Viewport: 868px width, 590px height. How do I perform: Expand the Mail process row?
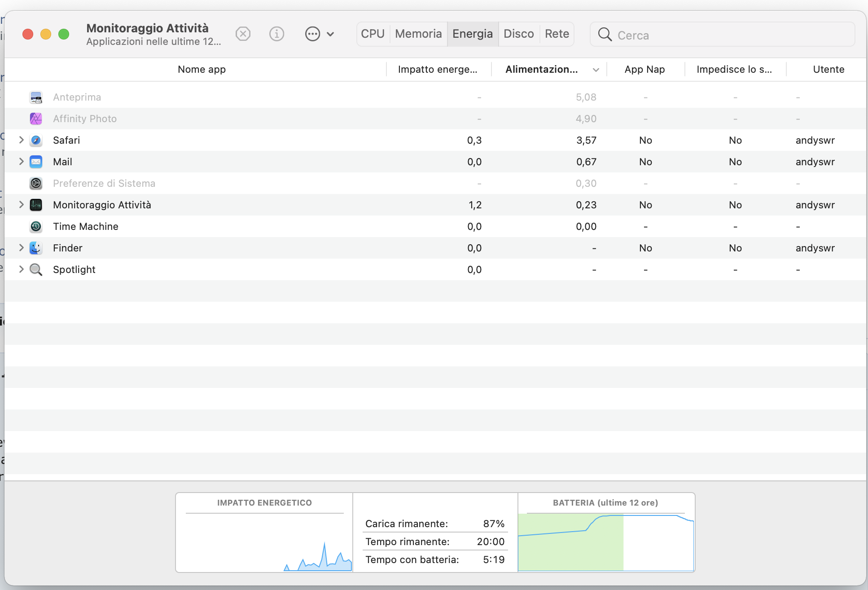tap(21, 162)
